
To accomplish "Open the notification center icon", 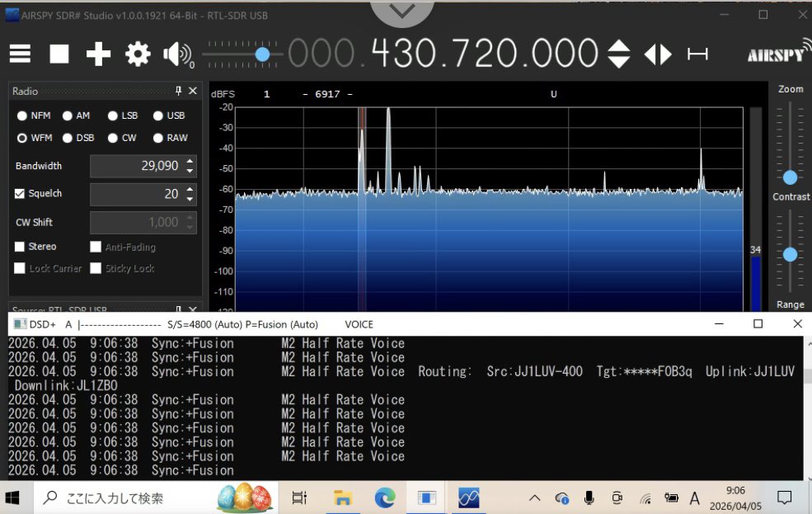I will 785,498.
